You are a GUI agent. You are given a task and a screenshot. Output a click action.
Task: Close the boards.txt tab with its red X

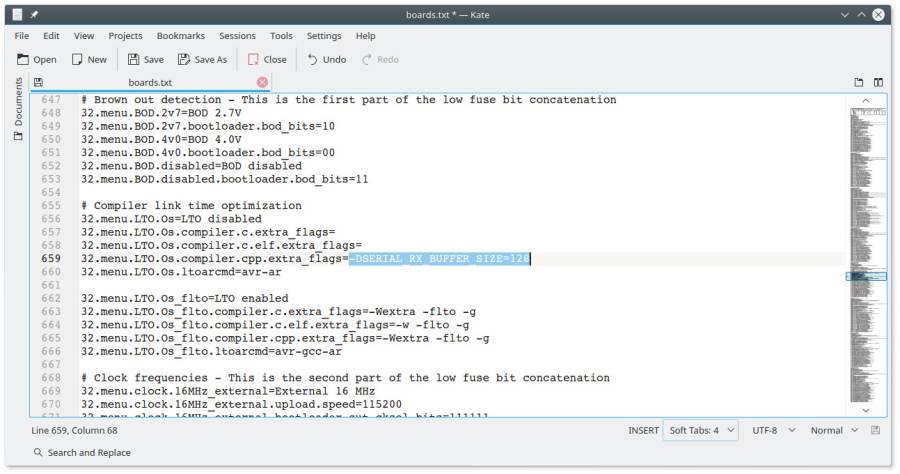point(262,82)
